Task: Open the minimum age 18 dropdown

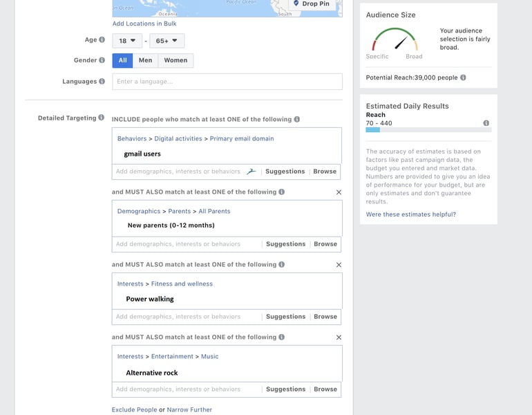Action: [x=127, y=41]
